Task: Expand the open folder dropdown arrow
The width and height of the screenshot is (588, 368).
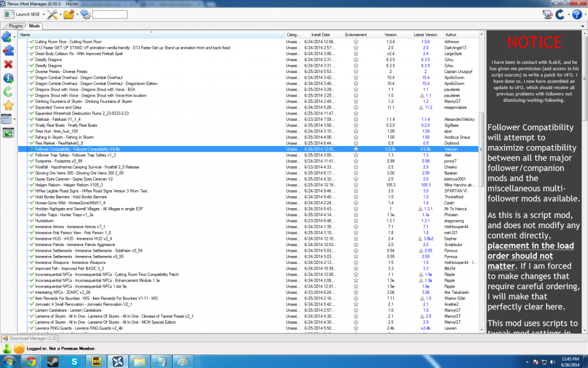Action: click(x=76, y=14)
